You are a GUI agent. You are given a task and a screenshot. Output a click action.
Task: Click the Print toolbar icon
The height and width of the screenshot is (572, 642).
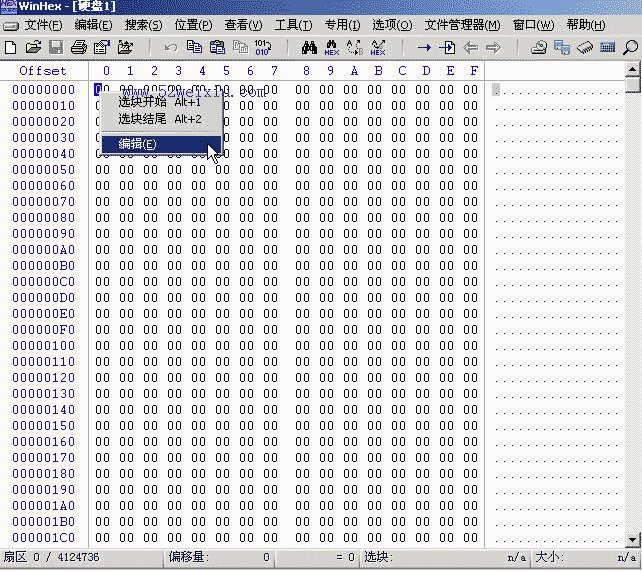coord(79,47)
